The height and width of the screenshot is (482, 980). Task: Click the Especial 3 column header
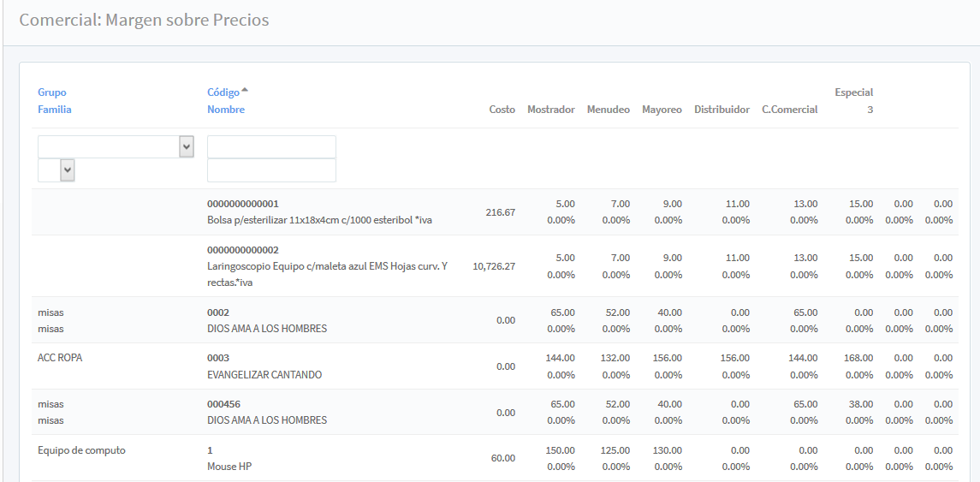point(853,101)
